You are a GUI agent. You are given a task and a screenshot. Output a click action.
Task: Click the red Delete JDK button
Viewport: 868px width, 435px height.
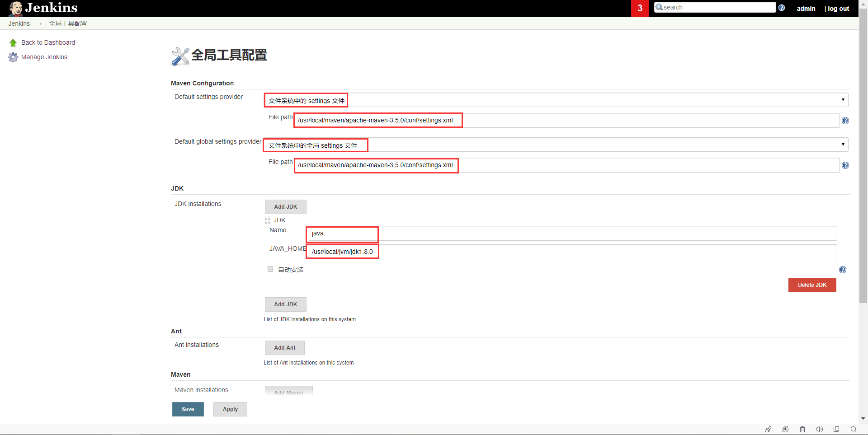[812, 285]
